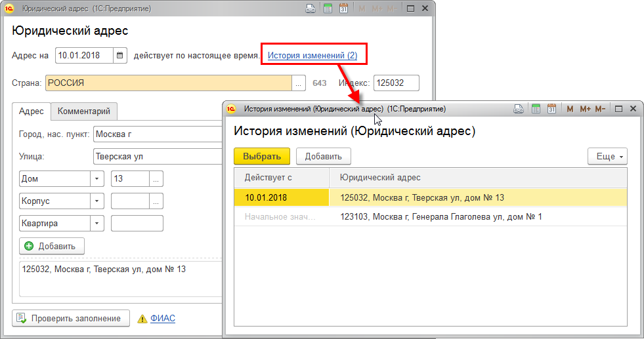Open the calculator in the История изменений title bar
Viewport: 644px width, 339px height.
tap(535, 108)
